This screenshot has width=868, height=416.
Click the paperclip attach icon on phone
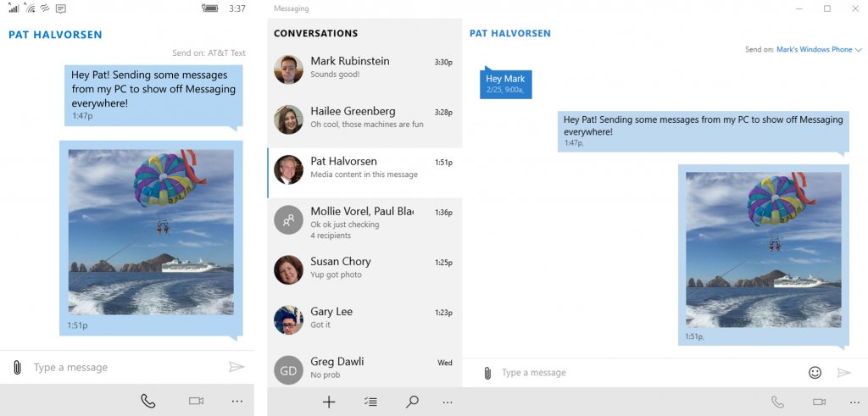(16, 368)
